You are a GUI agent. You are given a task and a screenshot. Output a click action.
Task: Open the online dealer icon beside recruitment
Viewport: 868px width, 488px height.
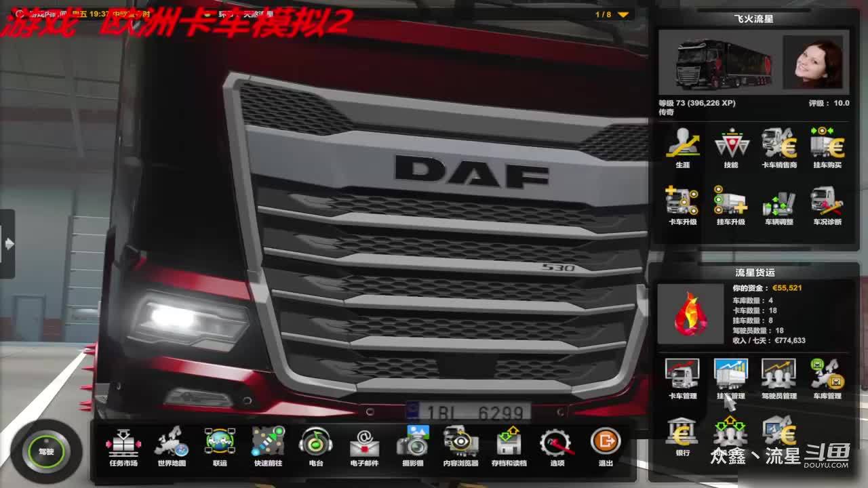click(778, 432)
